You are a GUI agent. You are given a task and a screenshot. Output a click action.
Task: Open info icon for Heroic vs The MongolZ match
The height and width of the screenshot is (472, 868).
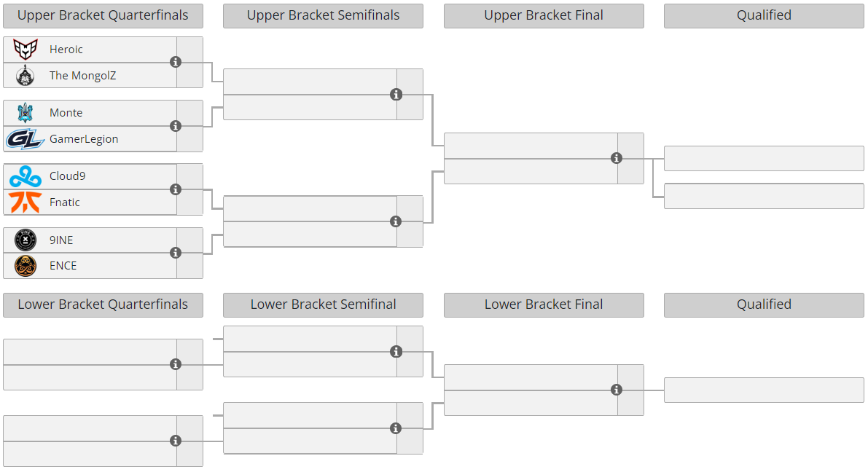tap(176, 62)
